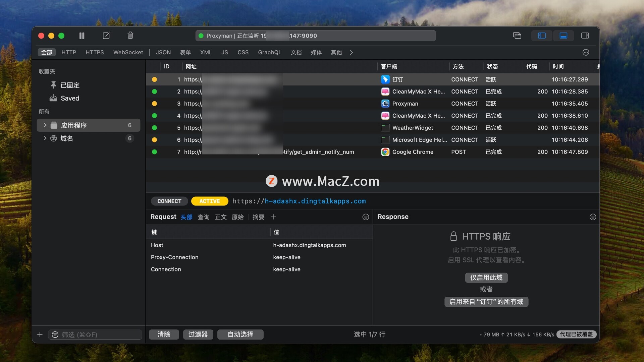Click 代理已被覆盖 status badge
Viewport: 644px width, 362px height.
click(576, 335)
